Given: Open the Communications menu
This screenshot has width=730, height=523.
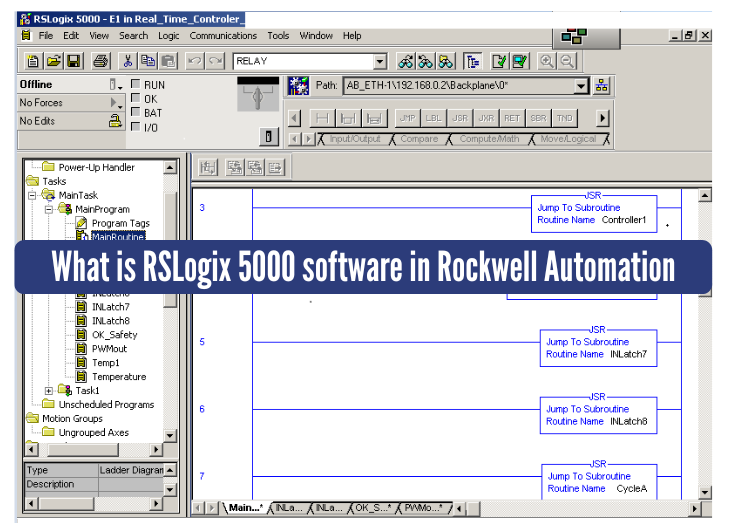Looking at the screenshot, I should [x=223, y=35].
